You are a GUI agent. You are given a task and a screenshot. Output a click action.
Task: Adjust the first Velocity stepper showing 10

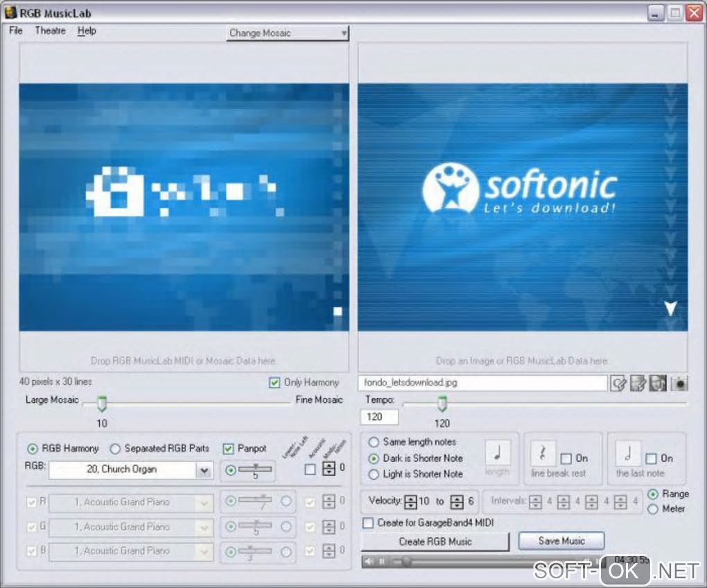411,501
